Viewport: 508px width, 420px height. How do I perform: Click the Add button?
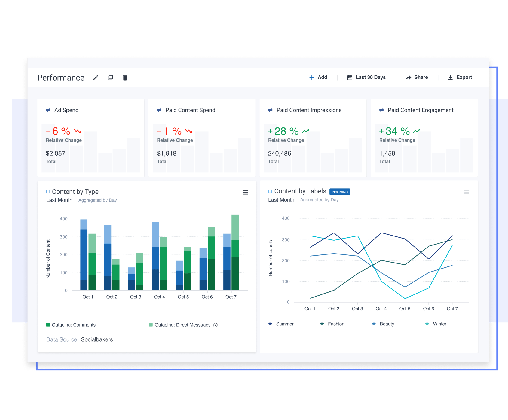(318, 77)
